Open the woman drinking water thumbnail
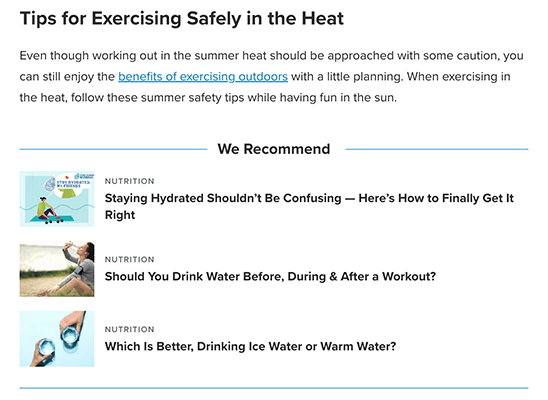The image size is (548, 400). coord(57,269)
